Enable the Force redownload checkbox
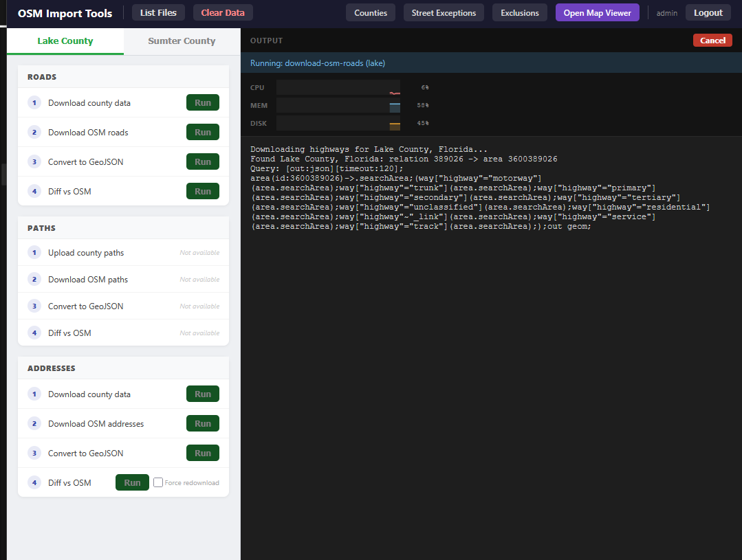The height and width of the screenshot is (560, 742). (x=158, y=482)
